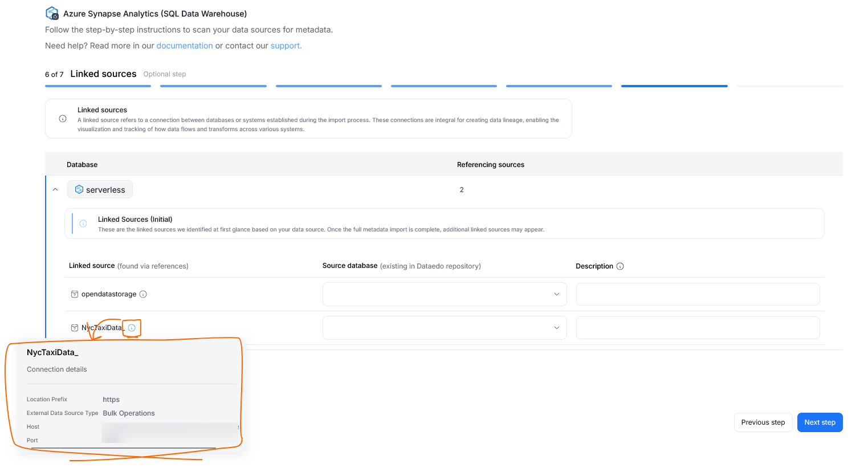
Task: Click info icon in Linked sources banner
Action: [63, 119]
